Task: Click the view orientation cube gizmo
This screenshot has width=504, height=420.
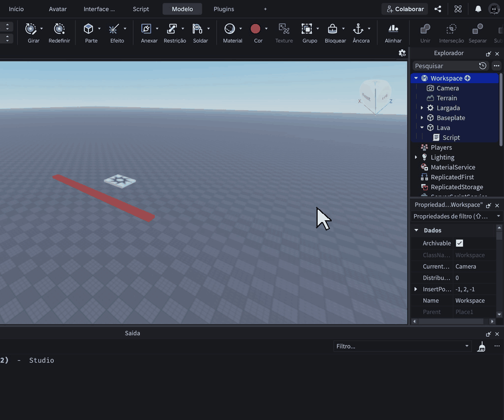Action: click(375, 97)
